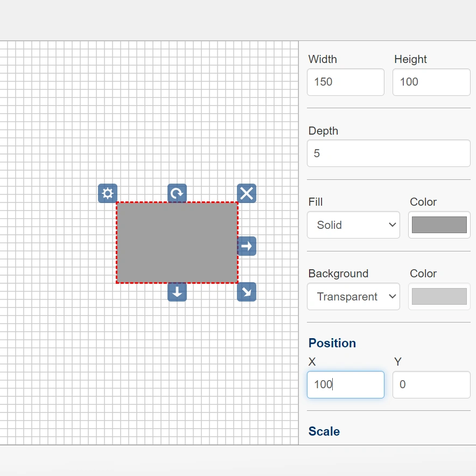Viewport: 476px width, 476px height.
Task: Open shape settings via gear icon
Action: click(107, 193)
